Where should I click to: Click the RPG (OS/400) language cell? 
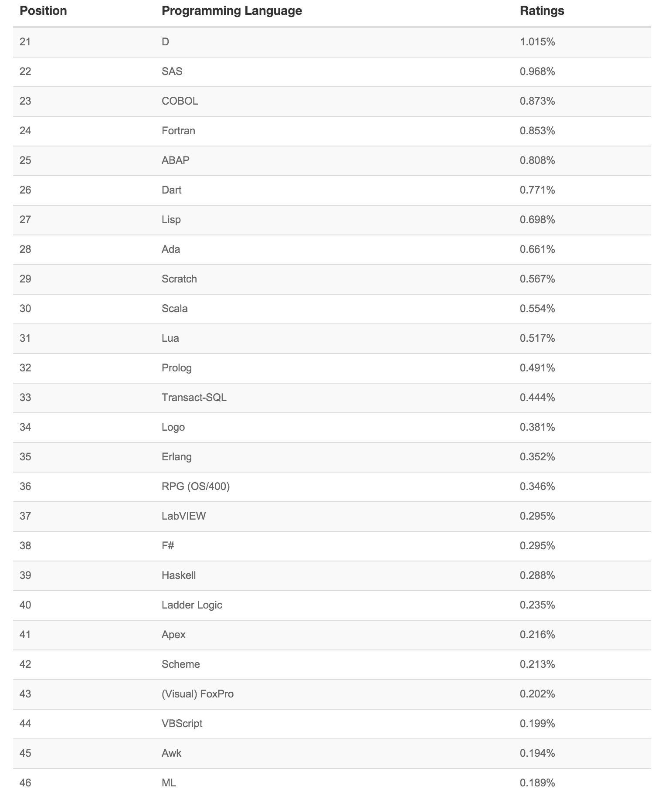click(x=195, y=486)
